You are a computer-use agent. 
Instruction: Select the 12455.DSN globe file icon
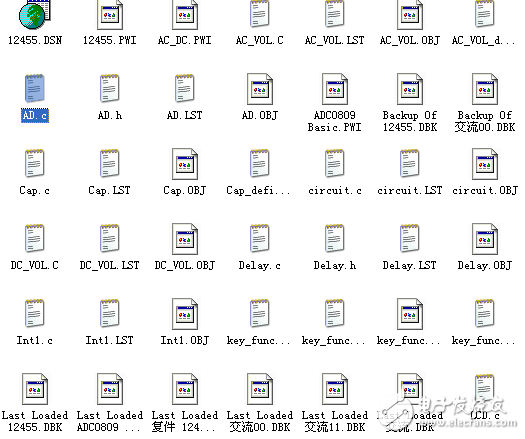coord(34,14)
